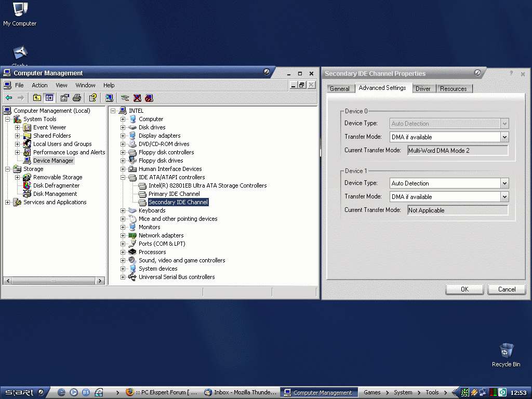Viewport: 532px width, 399px height.
Task: Select Disk Management in the left tree
Action: click(x=55, y=194)
